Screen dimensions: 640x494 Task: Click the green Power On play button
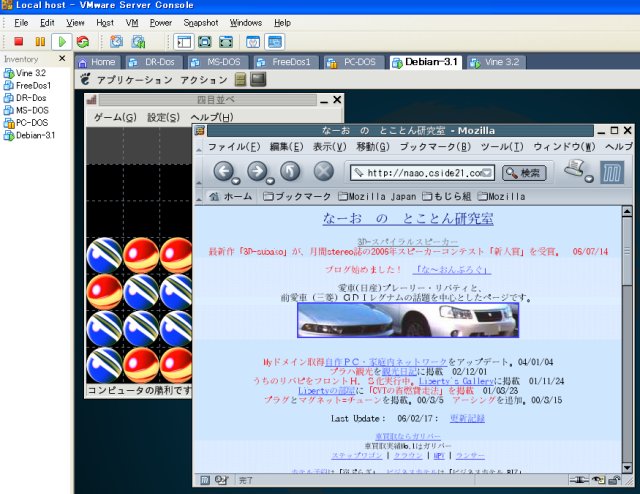[x=61, y=42]
